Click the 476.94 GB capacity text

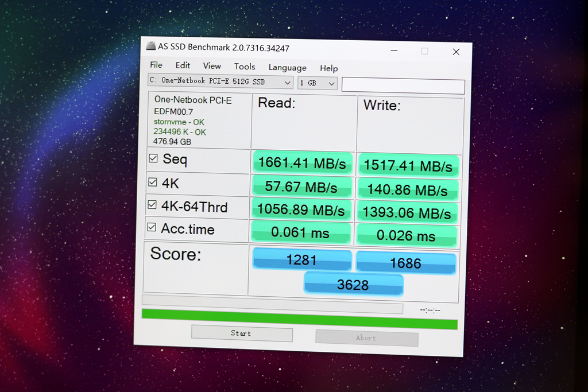pos(172,141)
